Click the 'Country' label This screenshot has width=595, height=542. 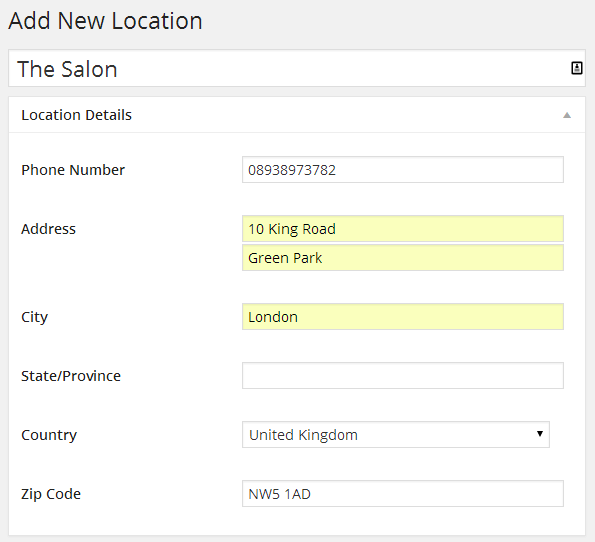pyautogui.click(x=49, y=435)
